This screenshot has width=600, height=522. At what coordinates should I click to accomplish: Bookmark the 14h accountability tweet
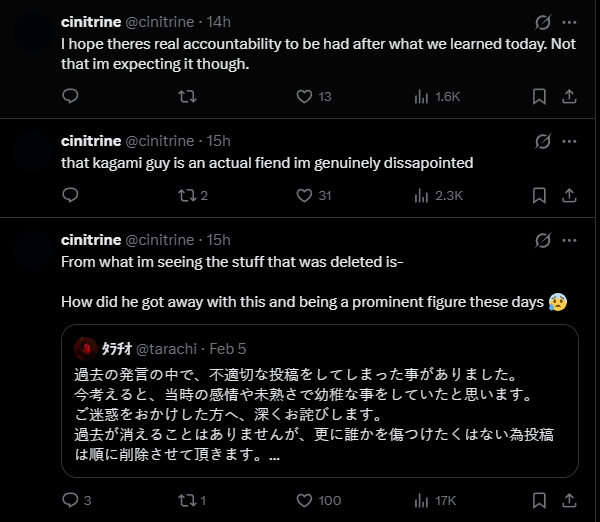(x=539, y=96)
